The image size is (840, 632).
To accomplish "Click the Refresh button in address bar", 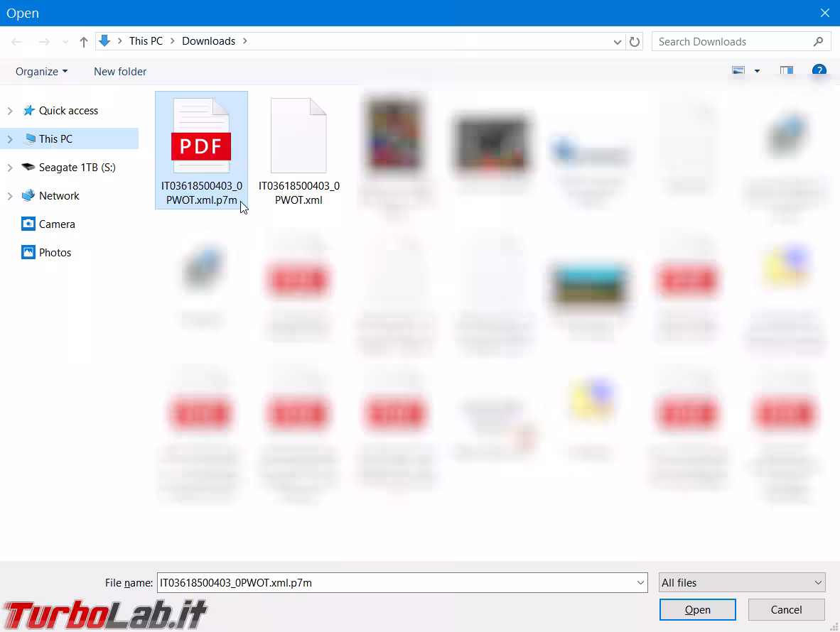I will 635,42.
